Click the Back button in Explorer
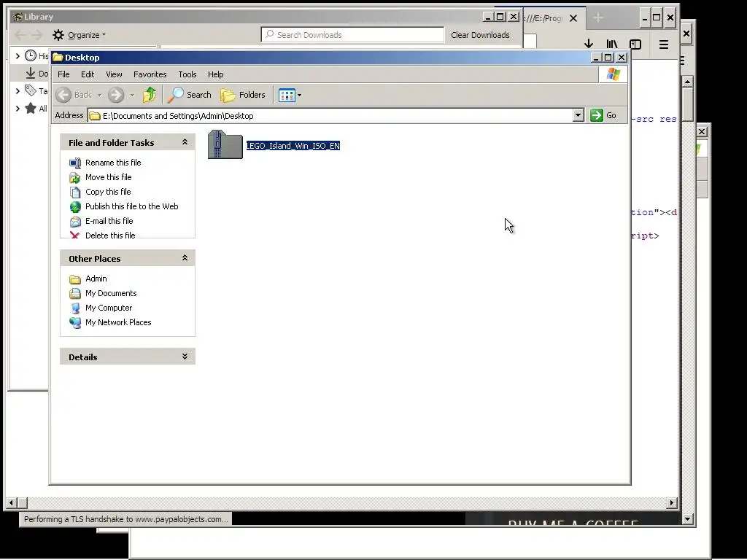Image resolution: width=747 pixels, height=560 pixels. [74, 95]
